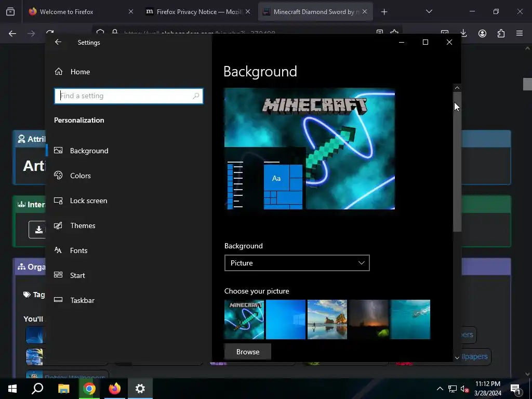The image size is (532, 399).
Task: Switch to Minecraft Diamond Sword tab
Action: 315,12
